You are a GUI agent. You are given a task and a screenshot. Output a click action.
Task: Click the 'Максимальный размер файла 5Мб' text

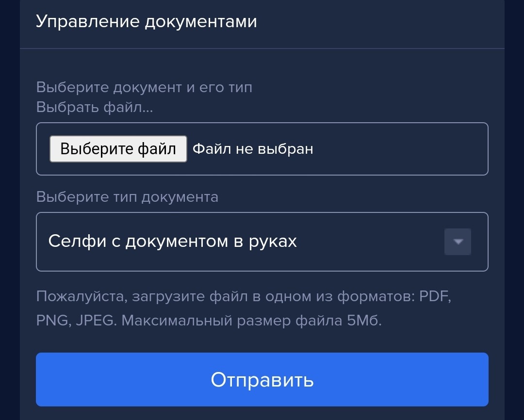[251, 321]
